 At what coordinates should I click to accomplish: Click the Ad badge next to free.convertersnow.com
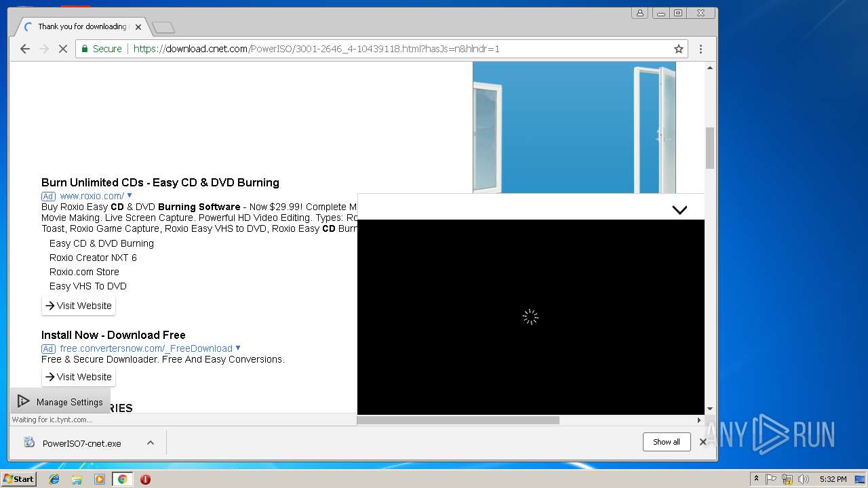(48, 348)
